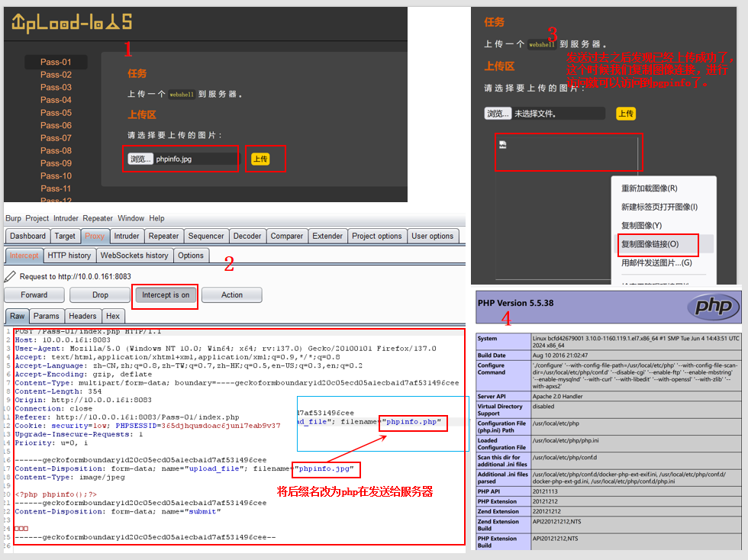748x560 pixels.
Task: Open the Repeater menu in menu bar
Action: click(98, 218)
